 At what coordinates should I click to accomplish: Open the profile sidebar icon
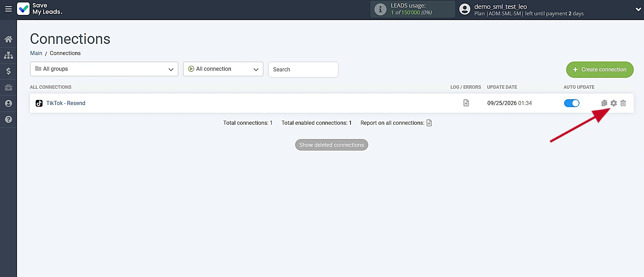click(x=9, y=103)
